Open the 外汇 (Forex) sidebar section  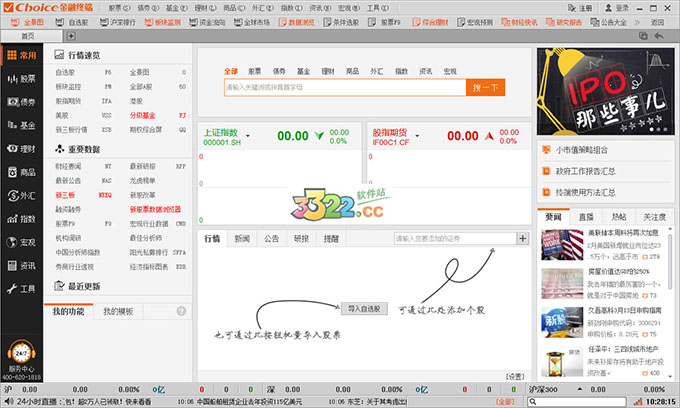(x=21, y=195)
